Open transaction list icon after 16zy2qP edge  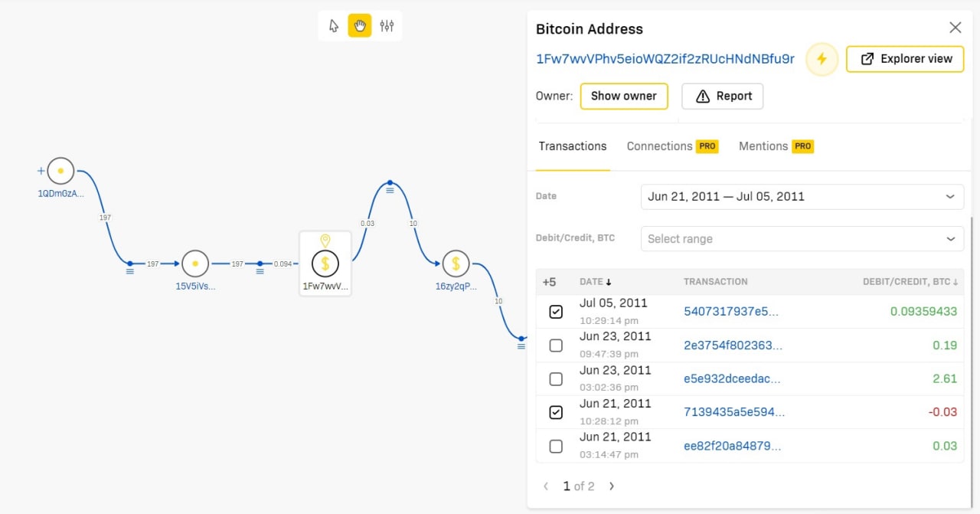(521, 346)
